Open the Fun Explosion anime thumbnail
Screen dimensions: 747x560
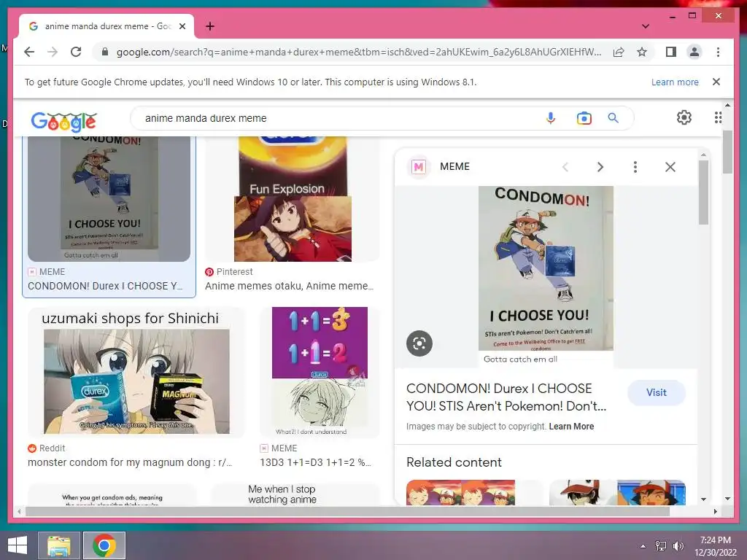pos(293,198)
